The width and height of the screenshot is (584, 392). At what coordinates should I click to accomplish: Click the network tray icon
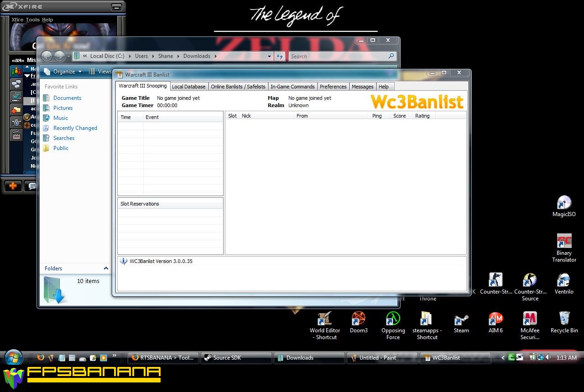(540, 357)
